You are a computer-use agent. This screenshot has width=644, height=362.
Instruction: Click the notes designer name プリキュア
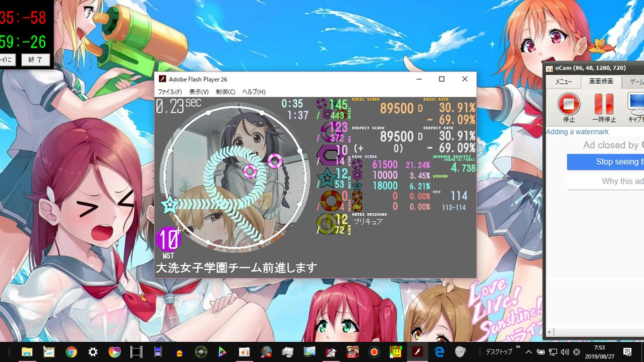tap(368, 222)
